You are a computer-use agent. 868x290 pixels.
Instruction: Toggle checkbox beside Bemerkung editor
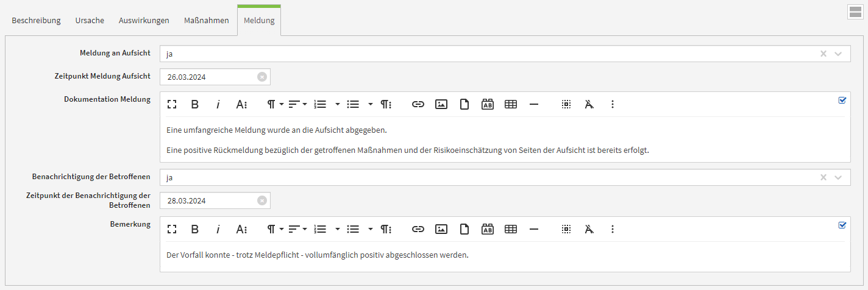pos(842,225)
